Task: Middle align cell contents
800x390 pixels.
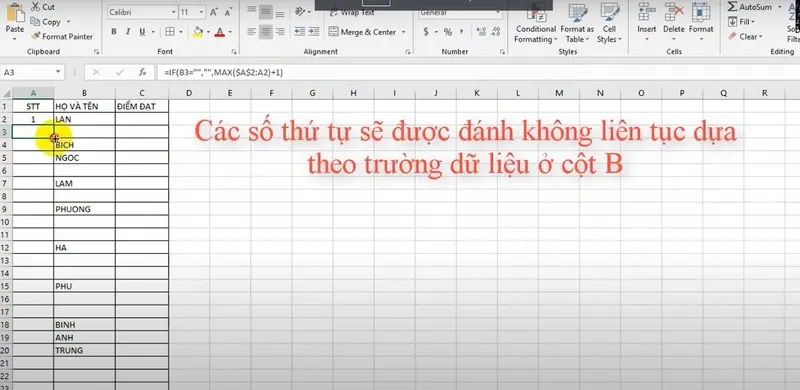Action: (x=265, y=11)
